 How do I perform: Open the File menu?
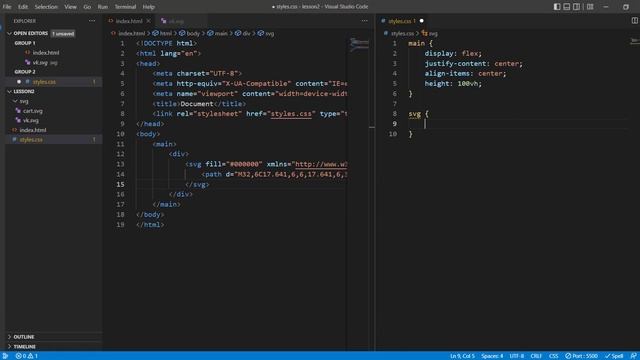[x=7, y=7]
